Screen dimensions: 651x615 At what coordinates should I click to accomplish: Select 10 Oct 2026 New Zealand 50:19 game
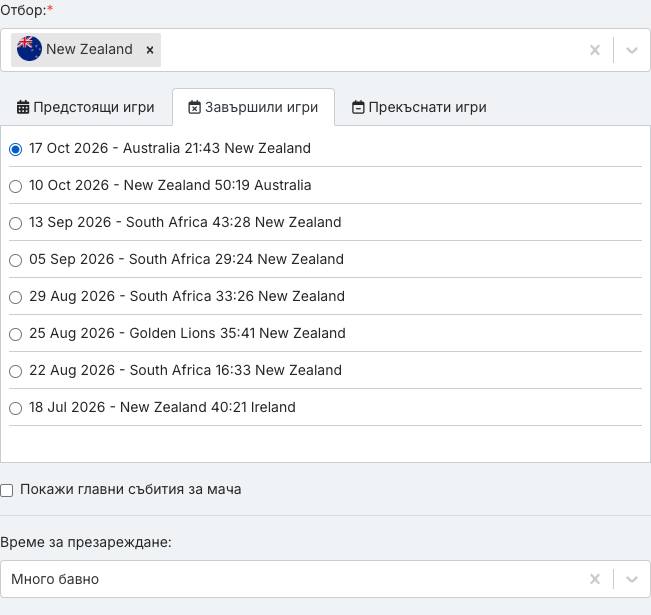15,186
